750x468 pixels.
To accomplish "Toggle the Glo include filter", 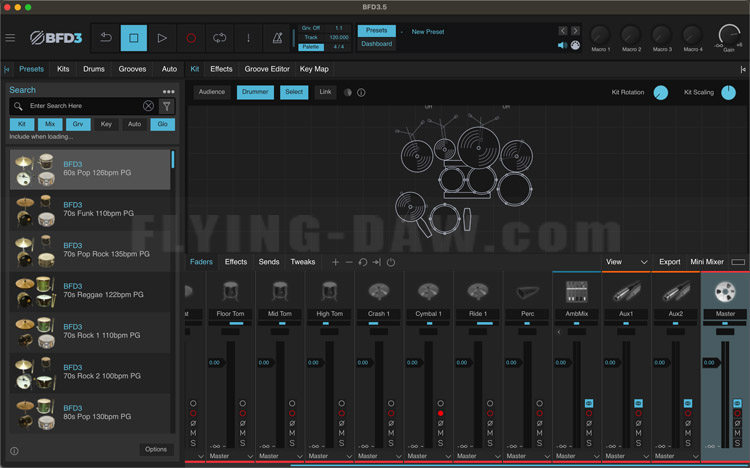I will [x=163, y=124].
